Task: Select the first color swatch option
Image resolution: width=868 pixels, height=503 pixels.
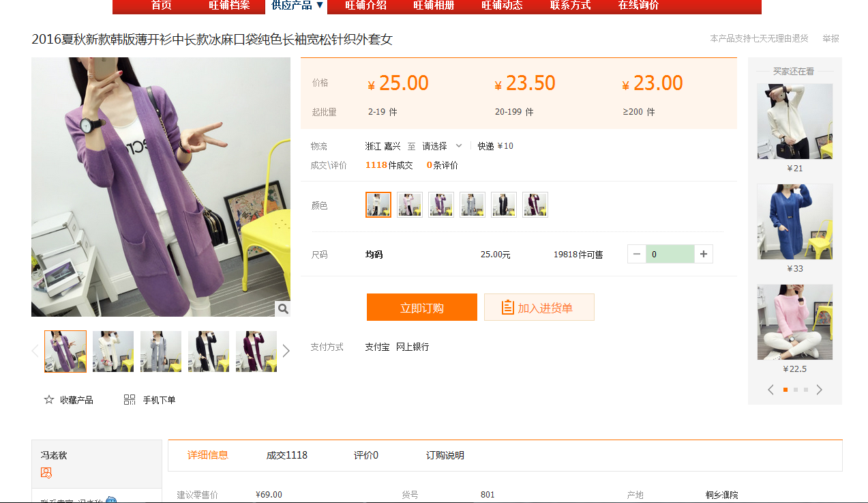Action: (x=378, y=205)
